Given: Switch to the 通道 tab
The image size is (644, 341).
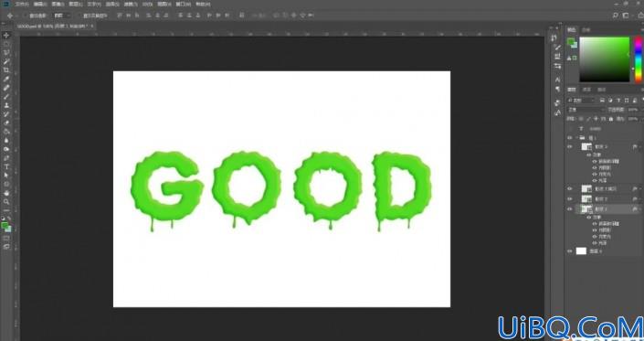Looking at the screenshot, I should [x=587, y=90].
